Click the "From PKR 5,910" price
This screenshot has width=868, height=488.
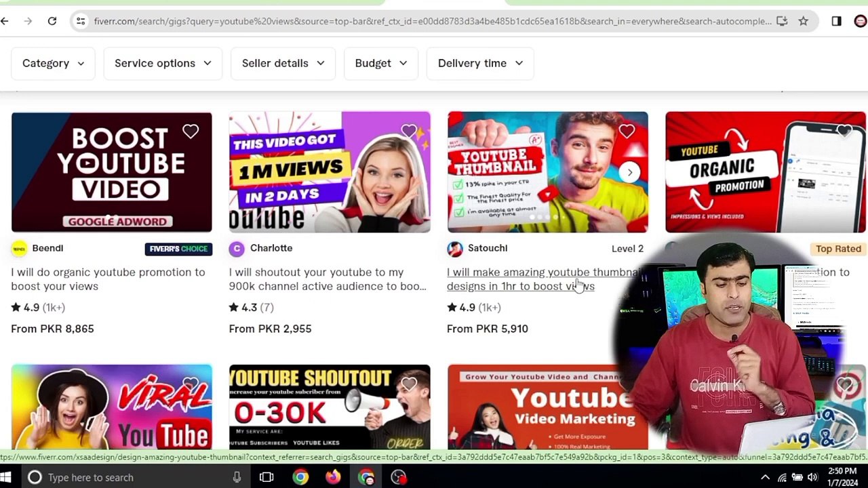point(488,329)
